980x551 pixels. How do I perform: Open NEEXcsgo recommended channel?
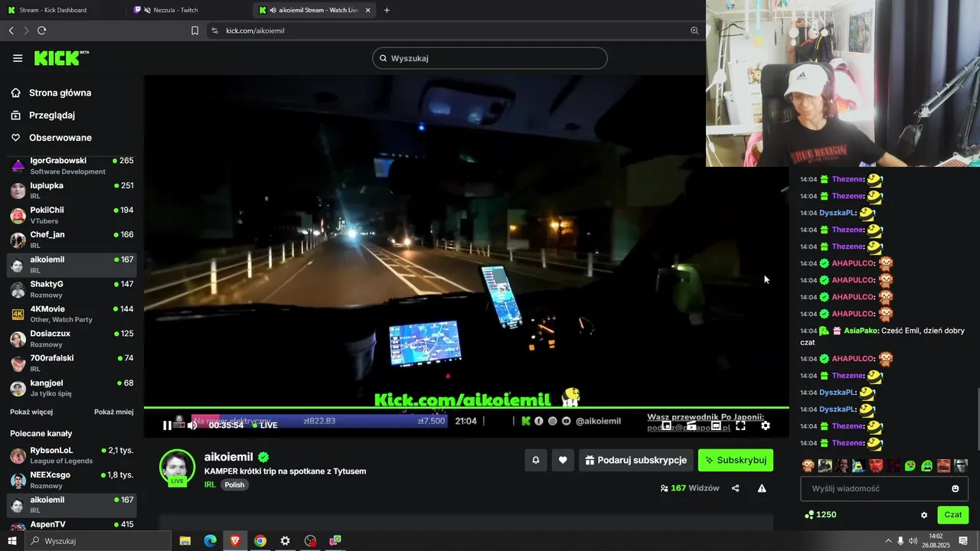point(72,480)
